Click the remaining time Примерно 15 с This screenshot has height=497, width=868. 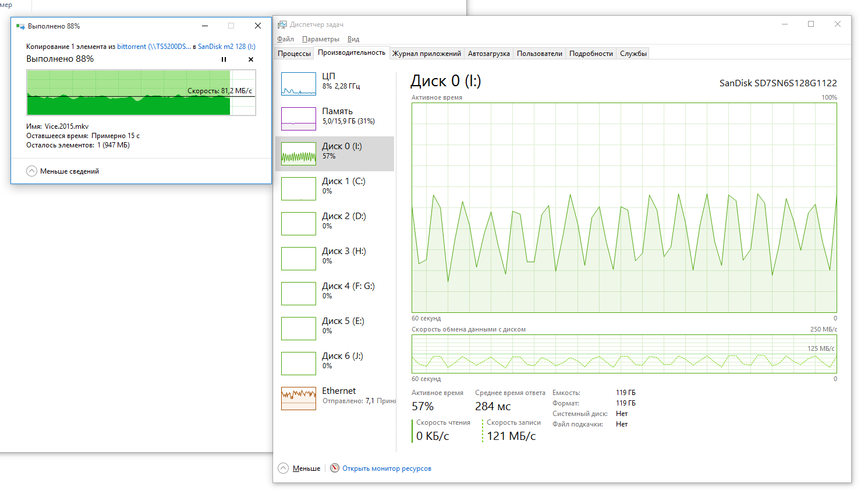[115, 136]
